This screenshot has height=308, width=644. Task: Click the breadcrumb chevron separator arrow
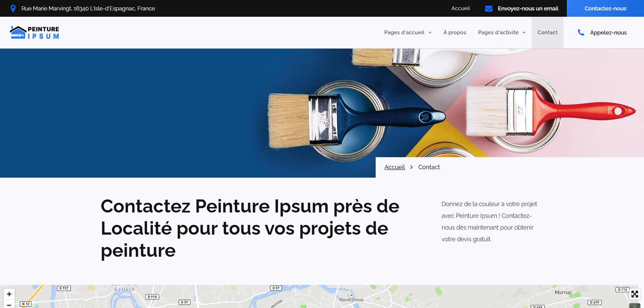click(x=412, y=167)
